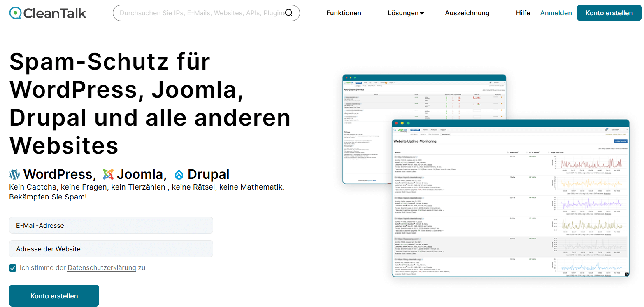Open the Datenschutzerklärung link

102,268
